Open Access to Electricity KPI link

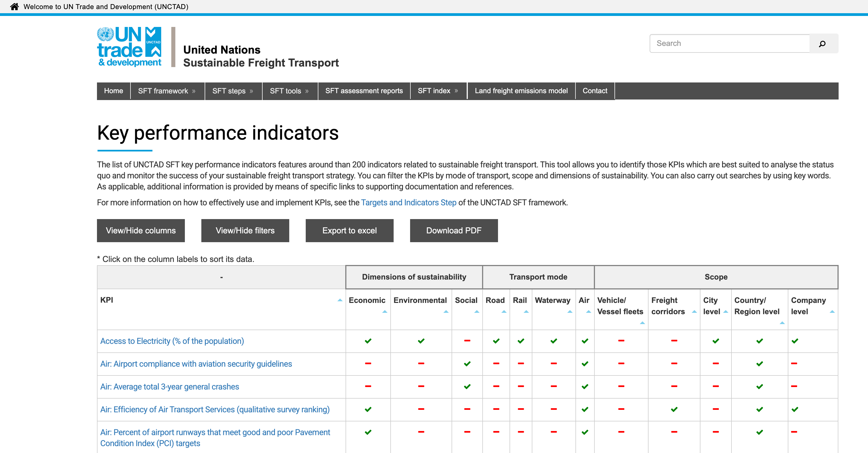(172, 341)
